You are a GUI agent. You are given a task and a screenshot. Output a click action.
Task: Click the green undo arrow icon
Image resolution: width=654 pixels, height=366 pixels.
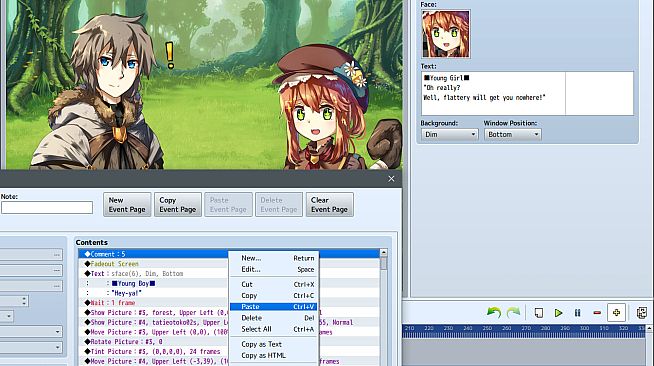(x=494, y=312)
